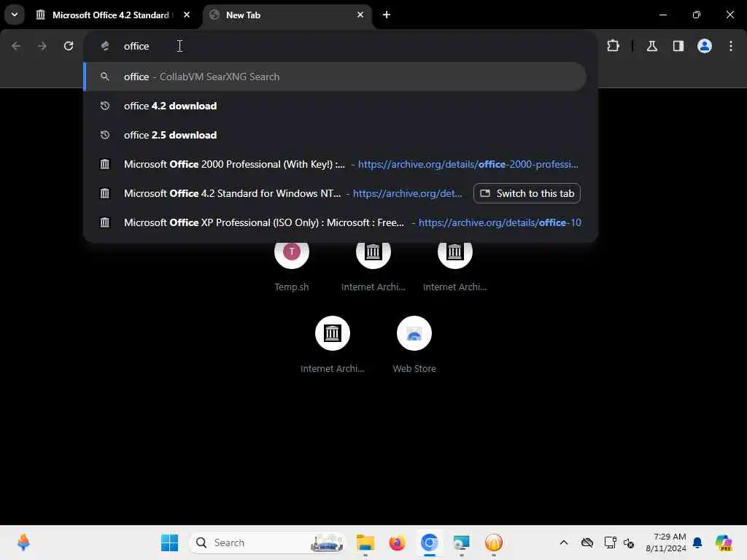
Task: Open the notification bell
Action: (697, 542)
